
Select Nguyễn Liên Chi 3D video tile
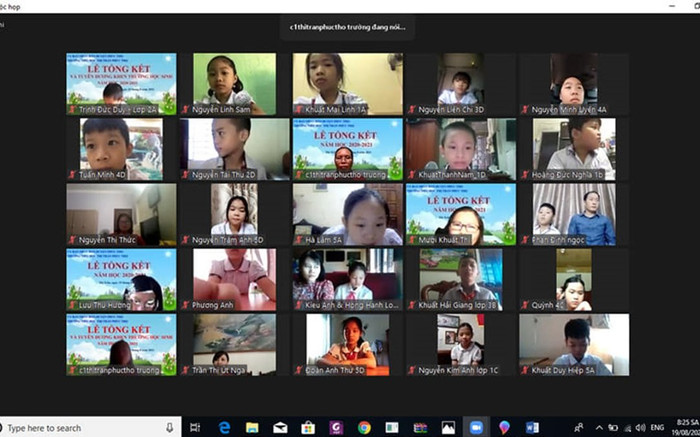(x=461, y=84)
